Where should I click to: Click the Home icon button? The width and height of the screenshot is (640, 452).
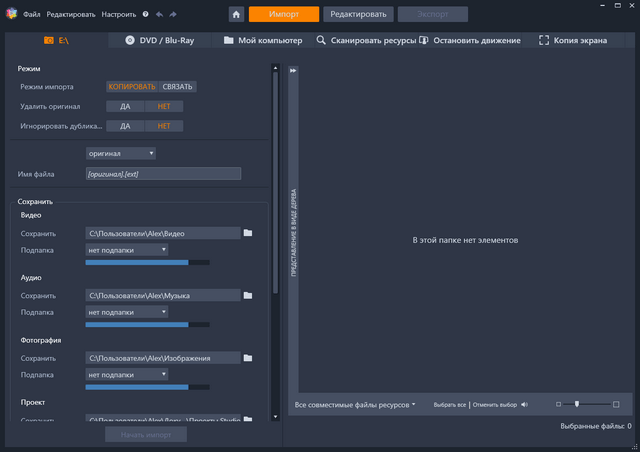coord(236,14)
